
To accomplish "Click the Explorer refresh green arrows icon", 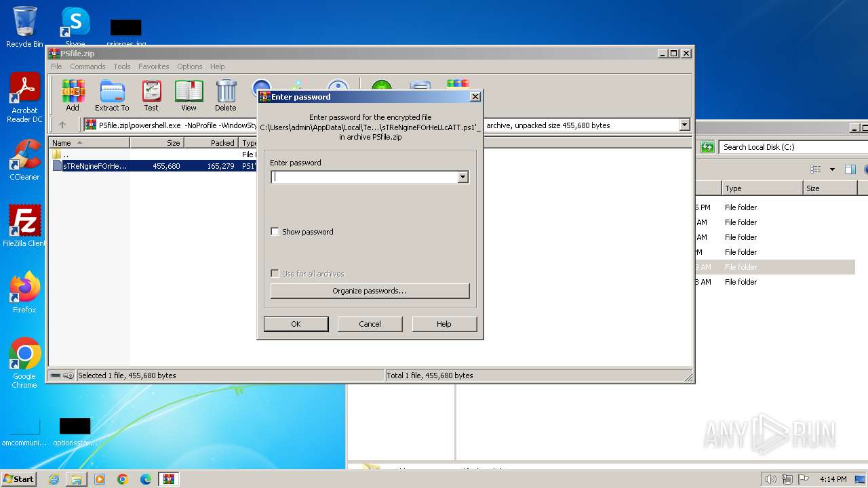I will 707,147.
